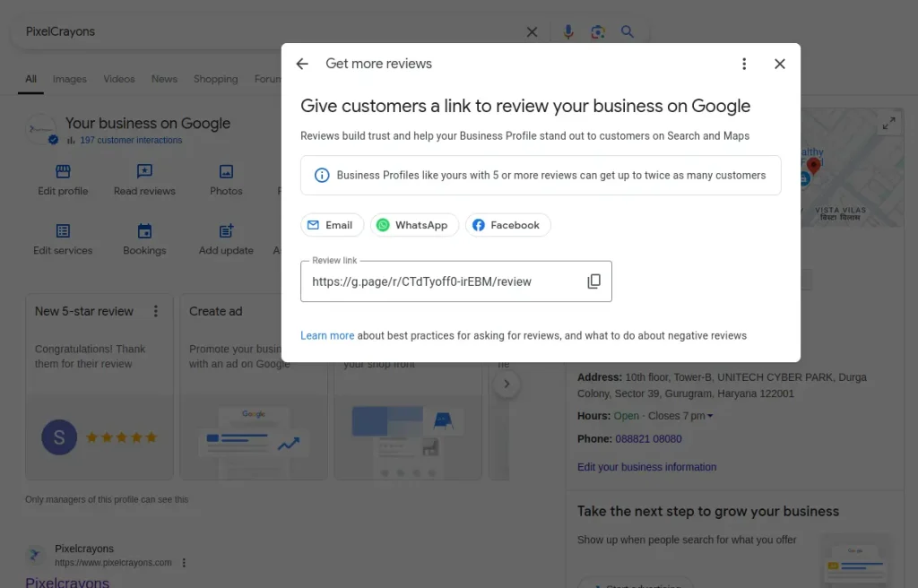Click the voice search microphone icon
This screenshot has height=588, width=918.
coord(567,31)
